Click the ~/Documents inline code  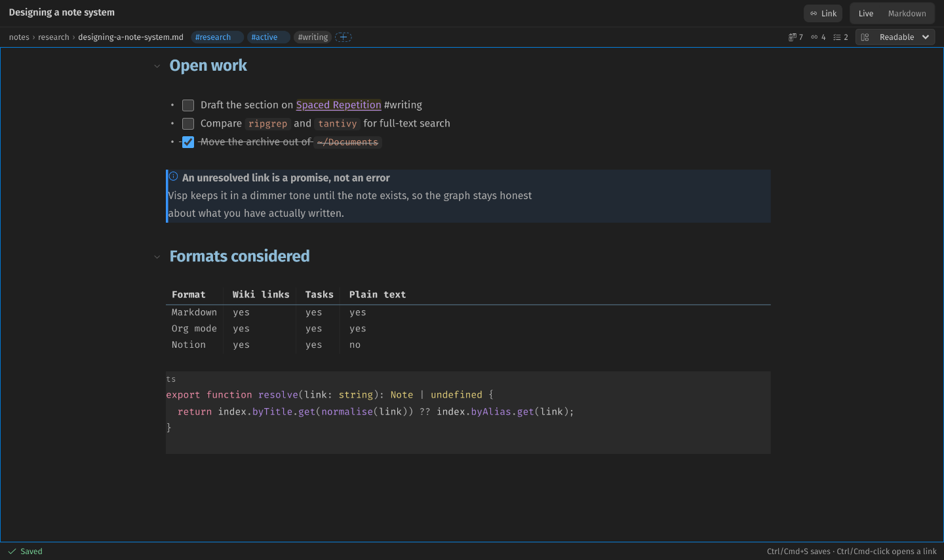pos(347,142)
